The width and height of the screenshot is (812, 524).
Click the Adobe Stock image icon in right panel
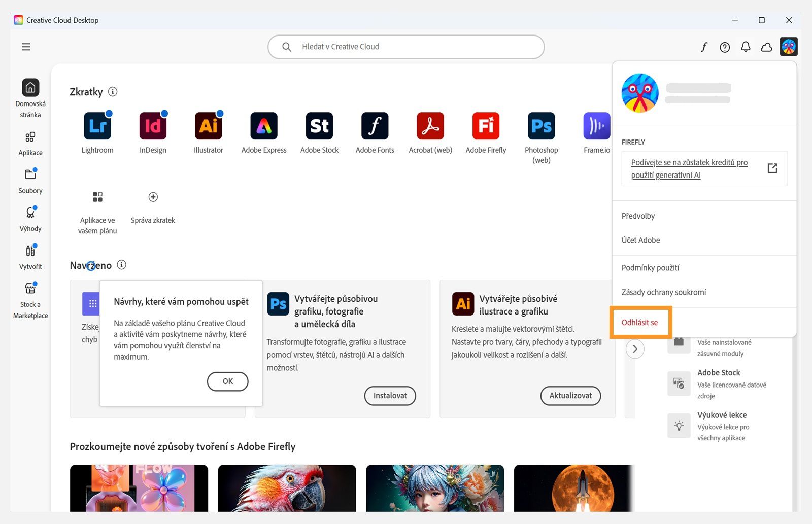point(679,383)
